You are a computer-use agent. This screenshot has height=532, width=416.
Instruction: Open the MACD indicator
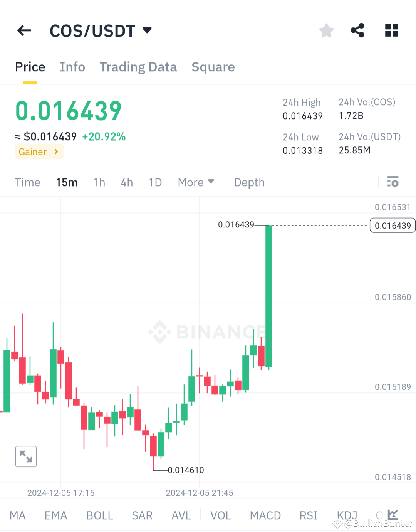click(x=265, y=515)
